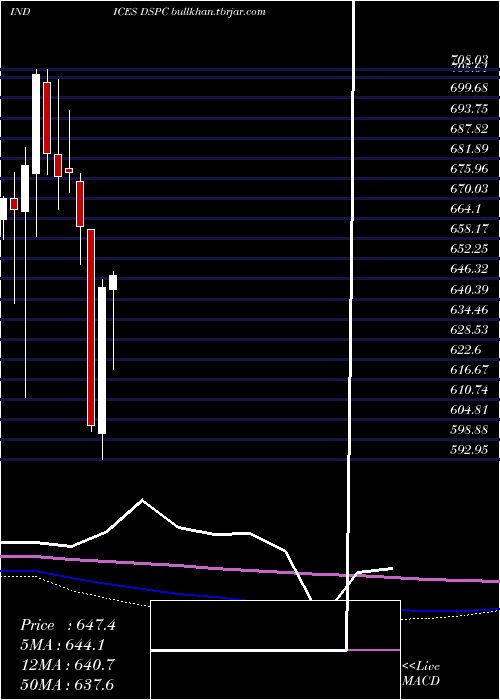Click the tall white candle reaching 705

36,124
